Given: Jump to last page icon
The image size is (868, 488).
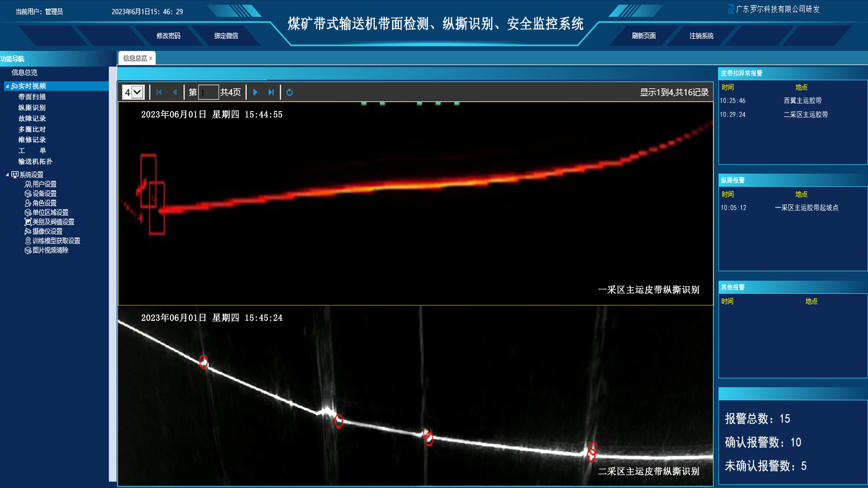Looking at the screenshot, I should point(271,92).
